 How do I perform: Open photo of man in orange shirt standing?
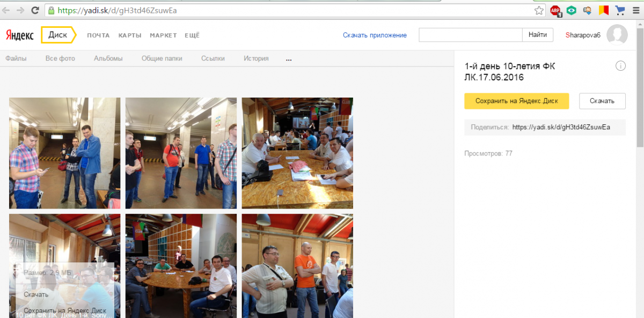click(297, 266)
